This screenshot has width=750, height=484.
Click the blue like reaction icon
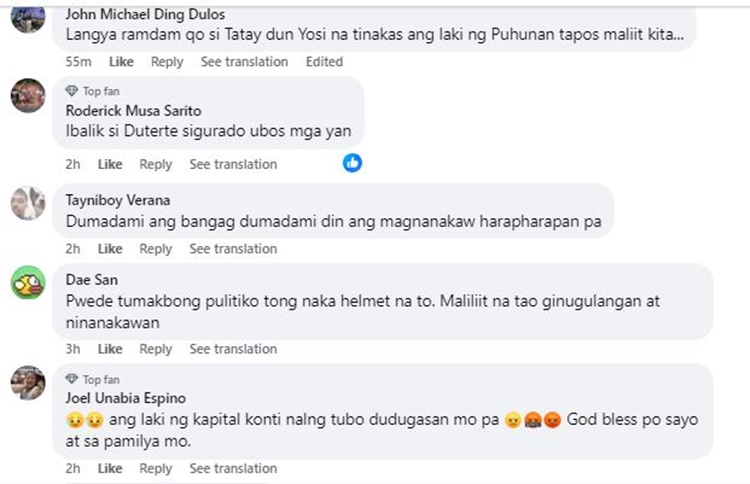tap(352, 163)
